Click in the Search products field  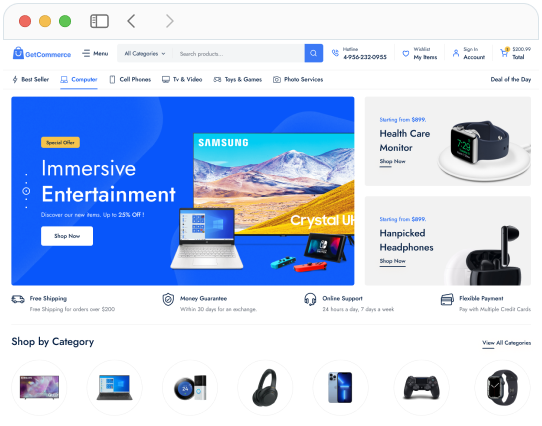pyautogui.click(x=239, y=54)
